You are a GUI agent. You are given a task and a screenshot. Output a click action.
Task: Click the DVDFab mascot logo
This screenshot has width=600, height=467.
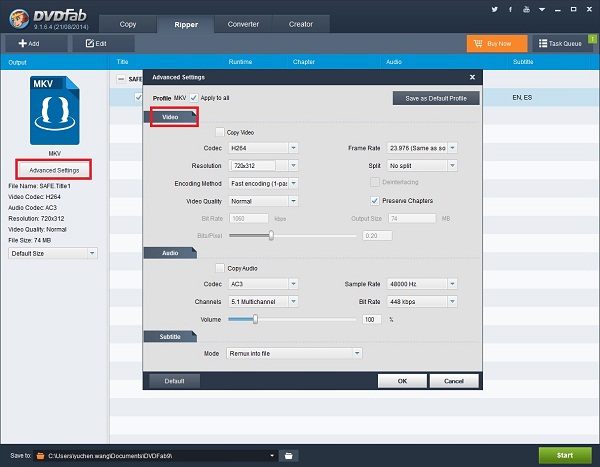[x=19, y=18]
